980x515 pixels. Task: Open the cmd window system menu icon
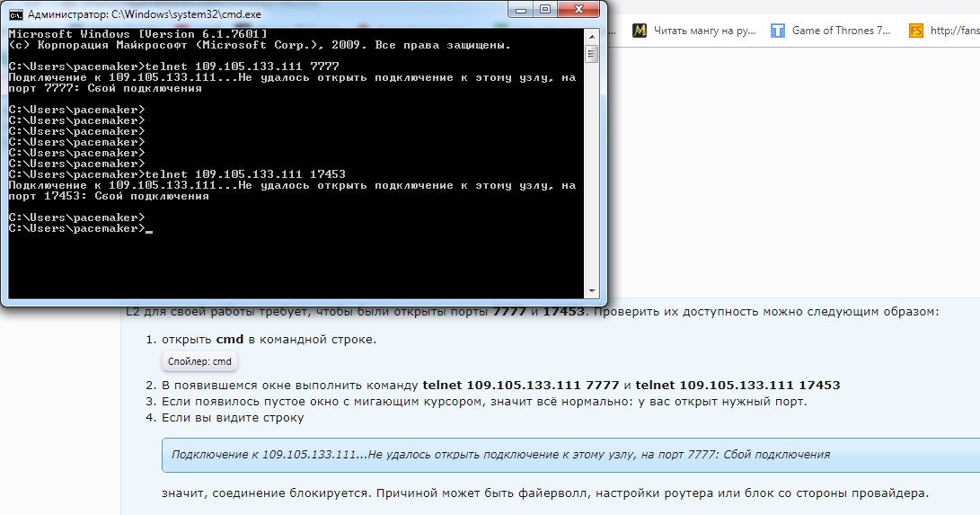coord(15,14)
